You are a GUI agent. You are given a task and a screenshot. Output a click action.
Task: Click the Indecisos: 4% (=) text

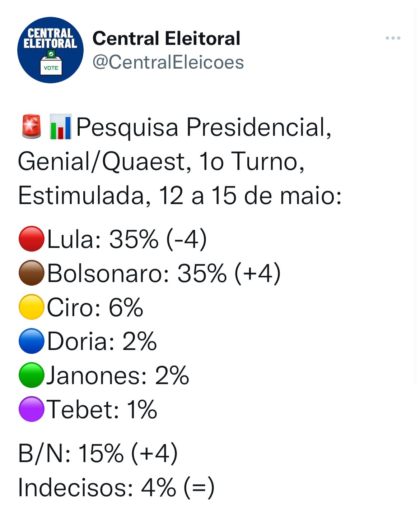point(116,487)
